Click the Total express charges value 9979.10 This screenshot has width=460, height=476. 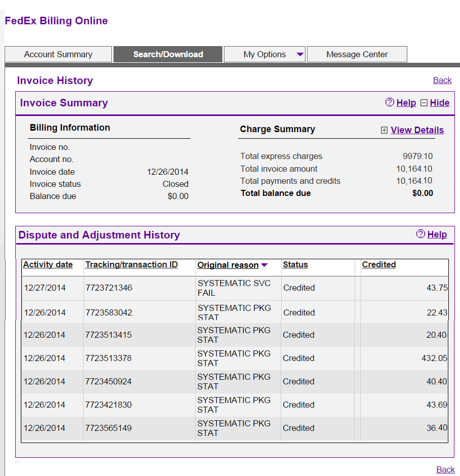[x=418, y=156]
